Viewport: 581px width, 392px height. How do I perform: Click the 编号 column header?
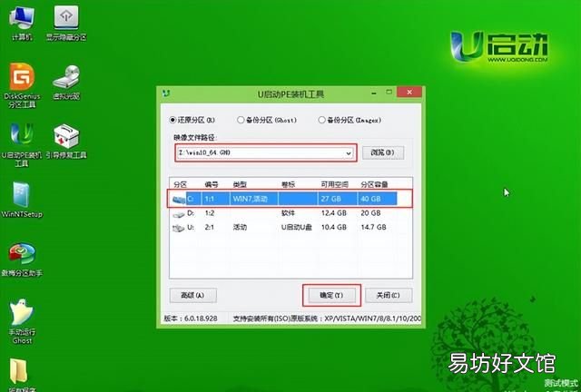212,184
